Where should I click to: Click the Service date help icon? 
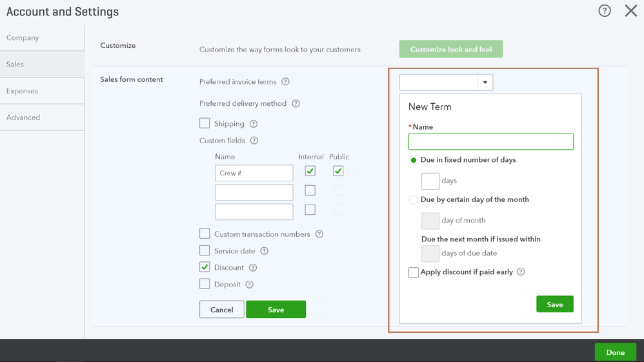tap(264, 251)
